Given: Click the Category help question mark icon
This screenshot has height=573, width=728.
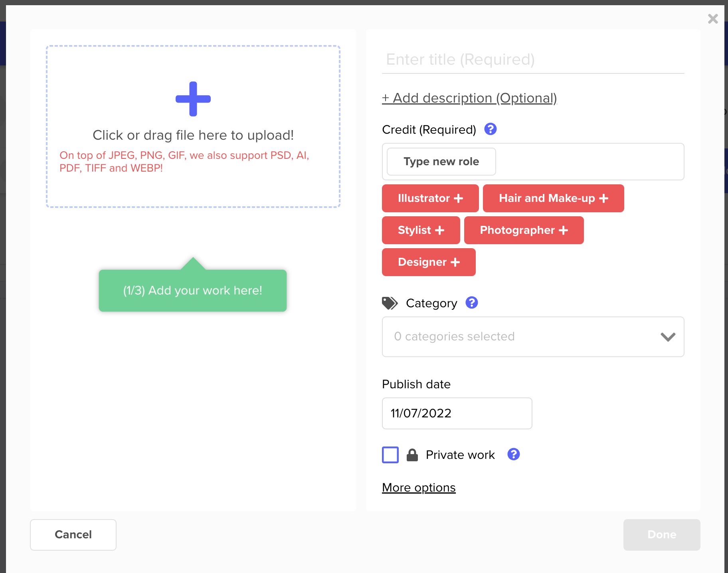Looking at the screenshot, I should click(471, 303).
